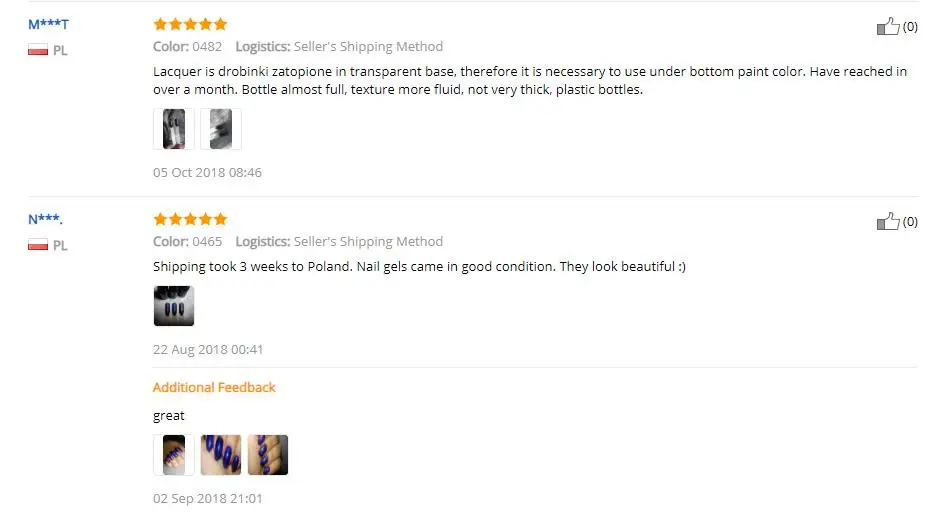Click Poland flag icon under M***T
Viewport: 951px width, 513px height.
(38, 50)
